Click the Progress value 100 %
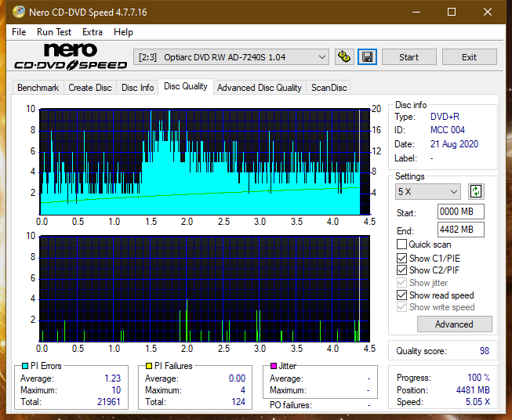Image resolution: width=512 pixels, height=420 pixels. point(479,378)
